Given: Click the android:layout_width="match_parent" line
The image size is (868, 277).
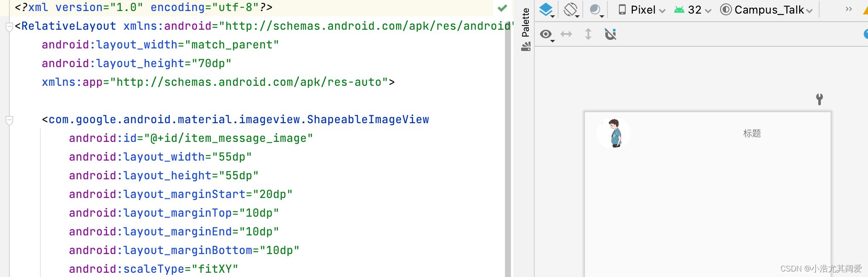Looking at the screenshot, I should (160, 45).
